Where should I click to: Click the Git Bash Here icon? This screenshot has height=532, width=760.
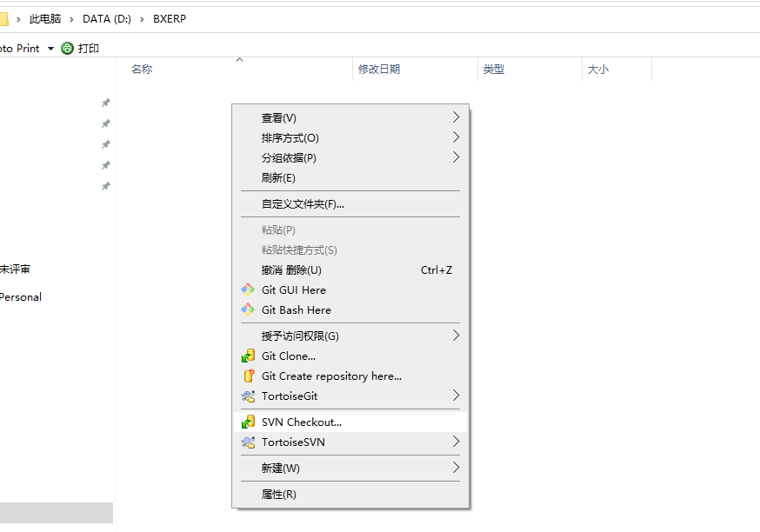pos(248,309)
